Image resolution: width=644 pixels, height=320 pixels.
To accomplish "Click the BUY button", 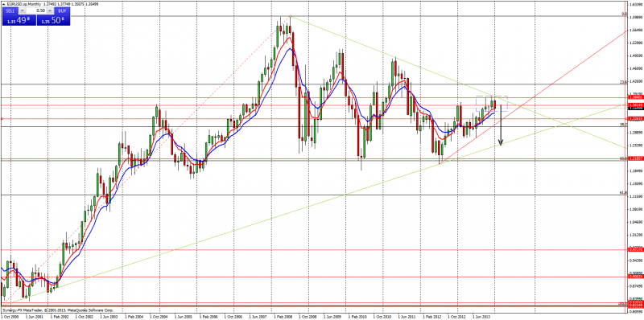I will click(x=62, y=10).
